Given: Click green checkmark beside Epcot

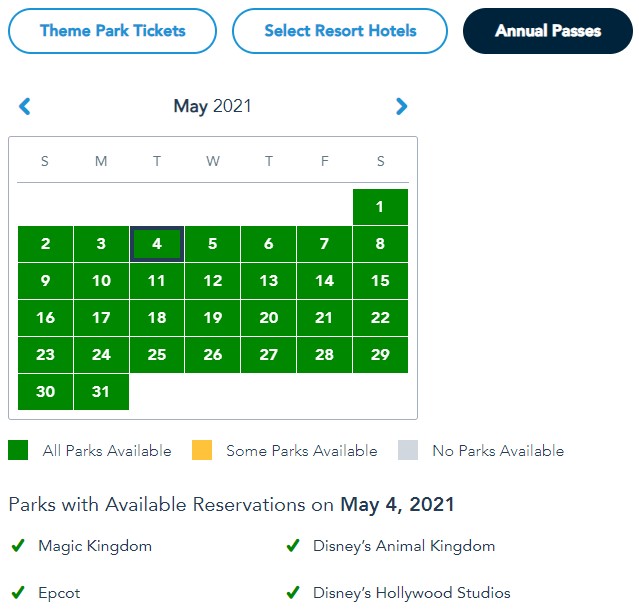Looking at the screenshot, I should point(17,593).
